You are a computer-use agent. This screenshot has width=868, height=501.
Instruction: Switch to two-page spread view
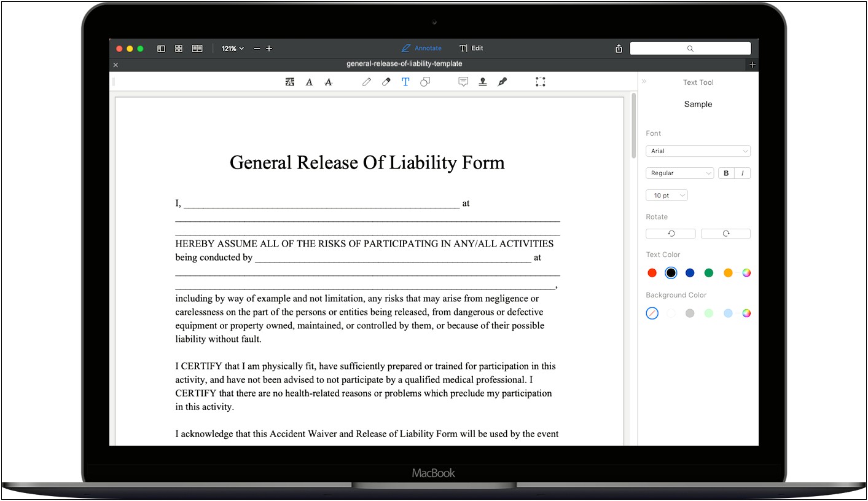[x=197, y=49]
